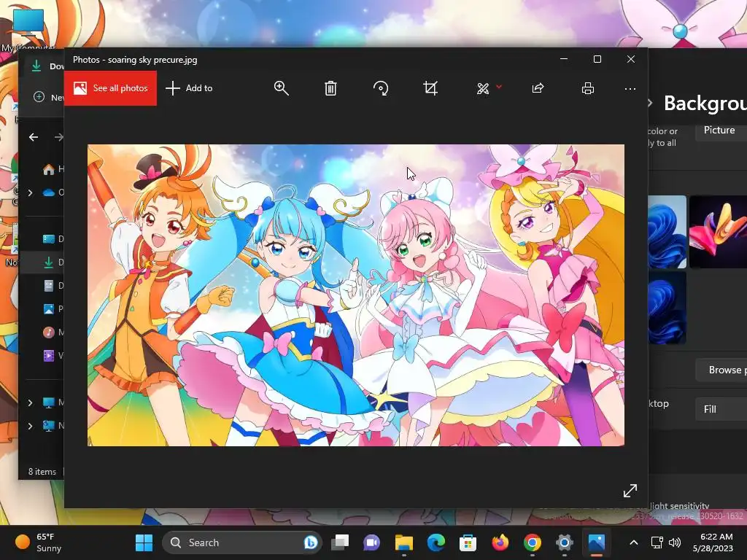Open Microsoft Store from the taskbar
The width and height of the screenshot is (747, 560).
[468, 542]
